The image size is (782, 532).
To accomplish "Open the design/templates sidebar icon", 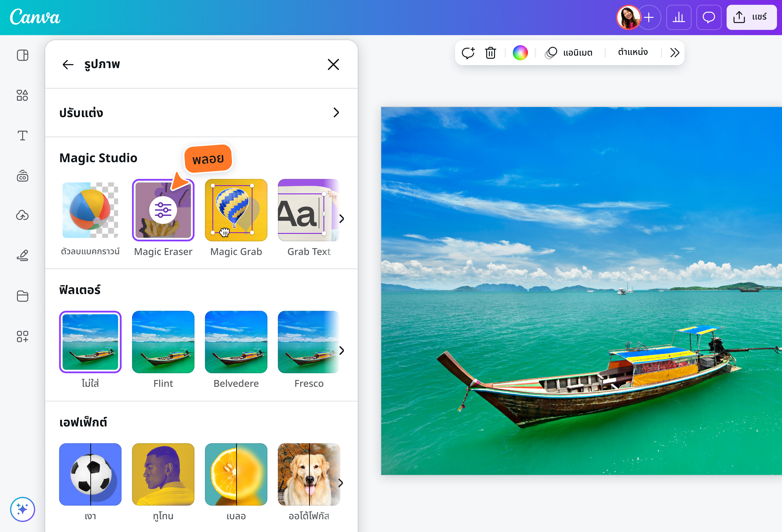I will click(23, 55).
